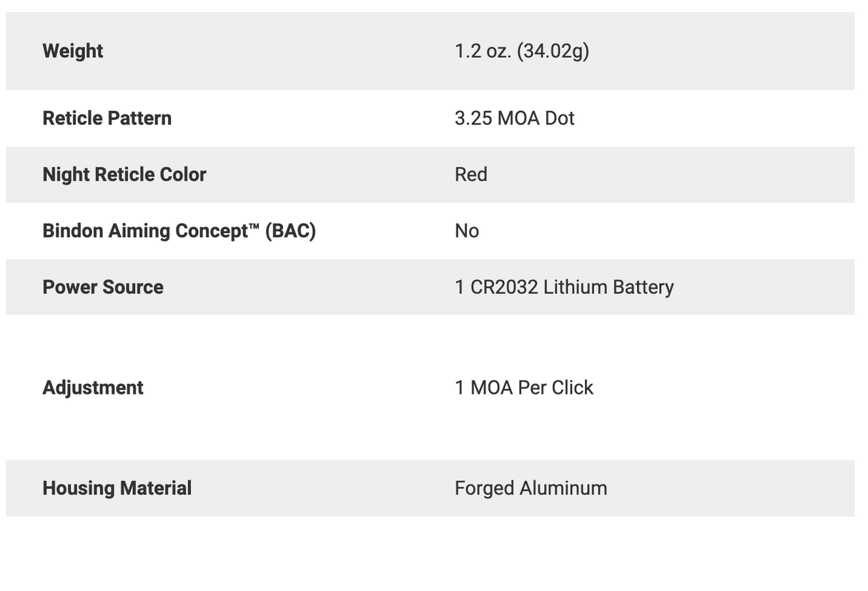This screenshot has height=591, width=868.
Task: Click the (BAC) abbreviation text
Action: click(x=290, y=231)
